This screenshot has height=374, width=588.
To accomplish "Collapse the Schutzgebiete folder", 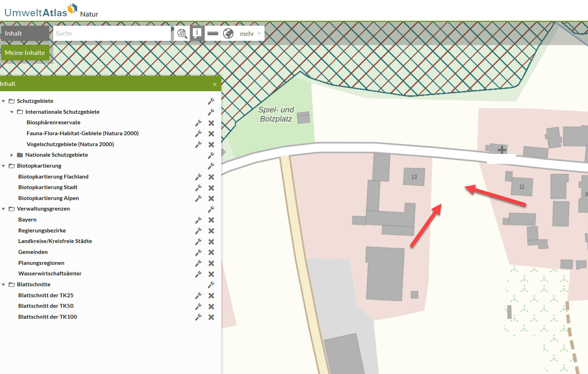I will (4, 101).
